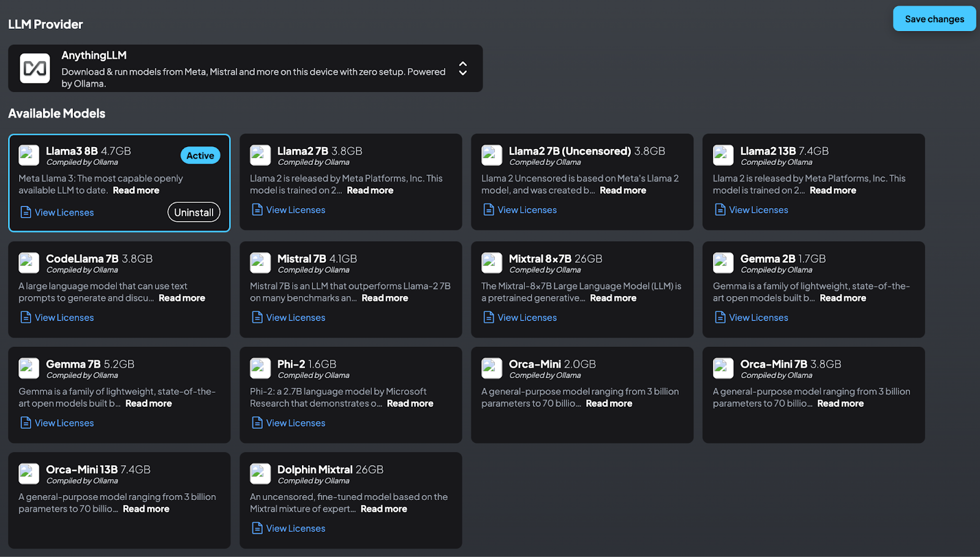This screenshot has height=557, width=980.
Task: Expand Read more on Llama3 8B description
Action: [x=136, y=191]
